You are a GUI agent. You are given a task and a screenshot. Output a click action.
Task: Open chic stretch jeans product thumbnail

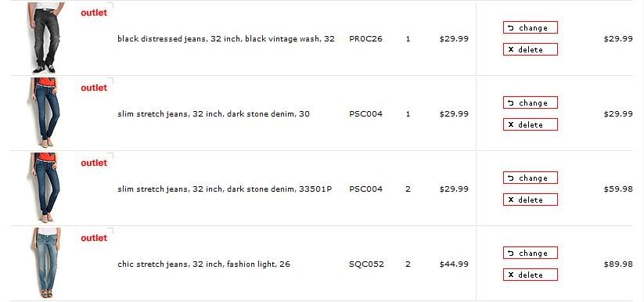[x=46, y=263]
